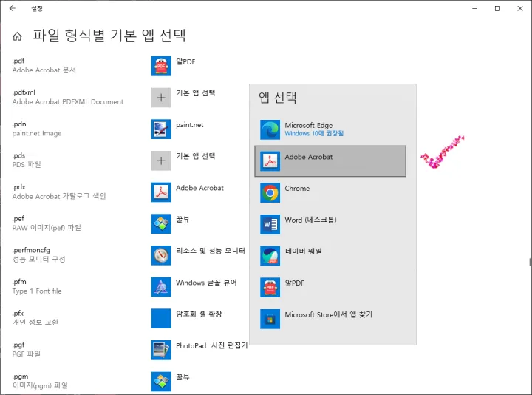Click the 알PDF icon in app chooser
Viewport: 532px width, 395px height.
(x=270, y=288)
